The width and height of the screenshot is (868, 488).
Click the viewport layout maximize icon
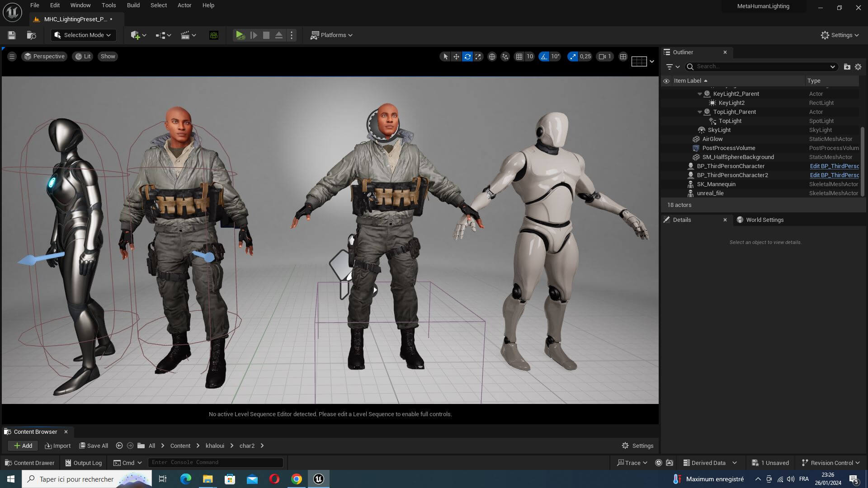coord(623,56)
